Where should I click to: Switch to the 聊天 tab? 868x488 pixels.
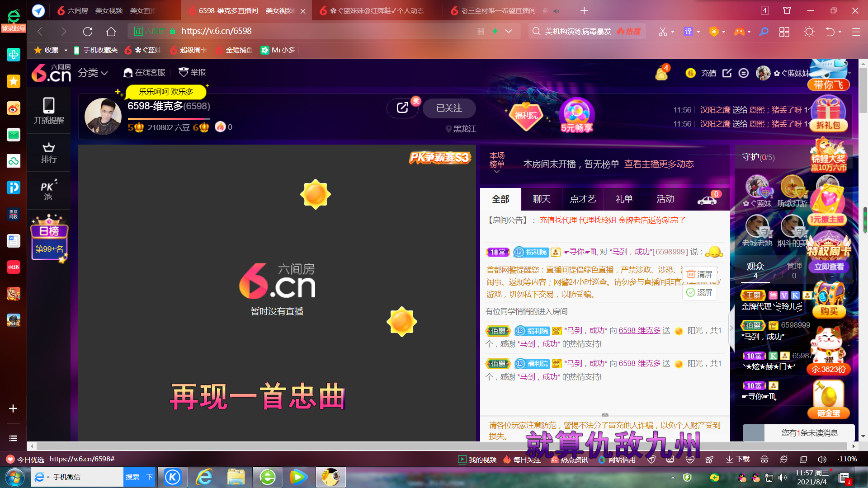(542, 199)
